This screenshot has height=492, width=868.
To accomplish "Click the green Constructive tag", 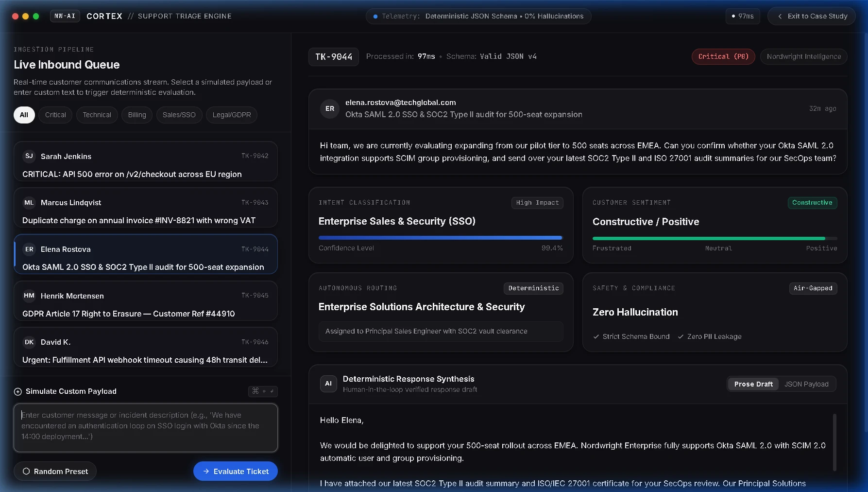I will point(812,203).
